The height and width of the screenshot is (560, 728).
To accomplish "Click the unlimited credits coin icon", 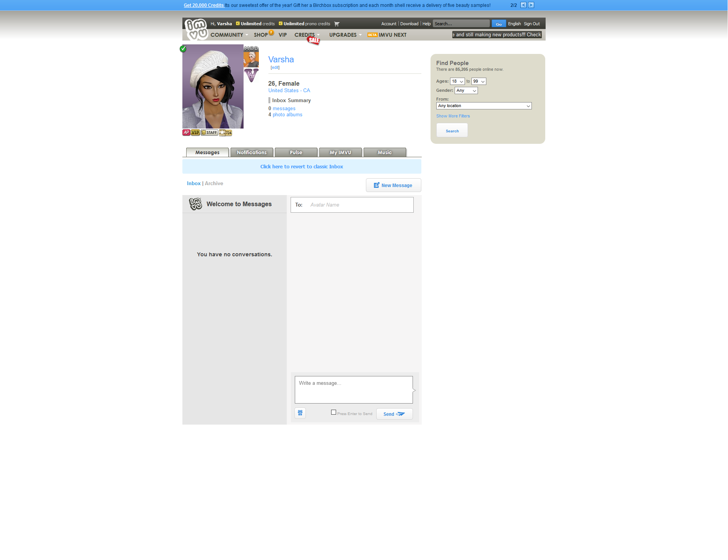I will pos(238,23).
